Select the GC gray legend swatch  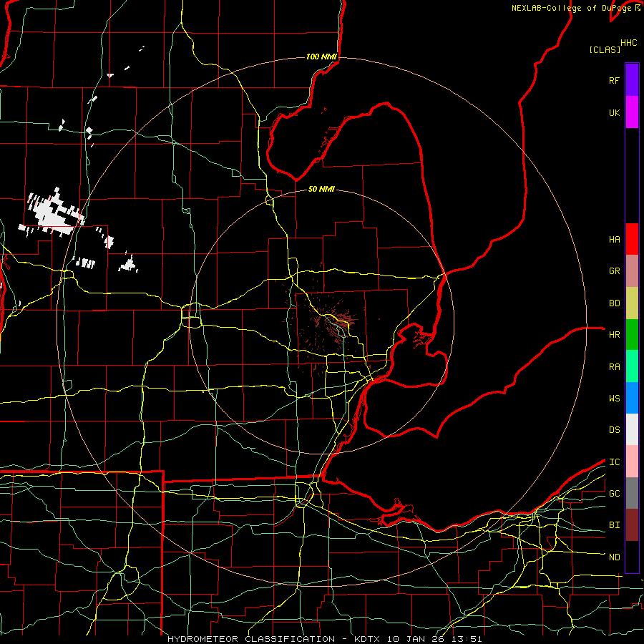632,493
